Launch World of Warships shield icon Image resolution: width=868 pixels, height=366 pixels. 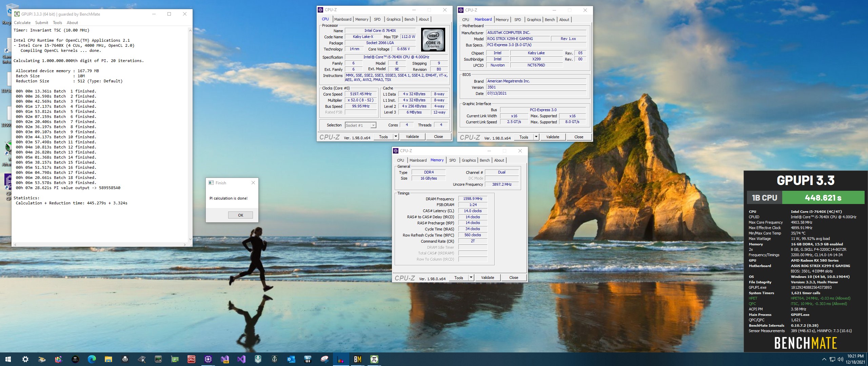[x=258, y=359]
